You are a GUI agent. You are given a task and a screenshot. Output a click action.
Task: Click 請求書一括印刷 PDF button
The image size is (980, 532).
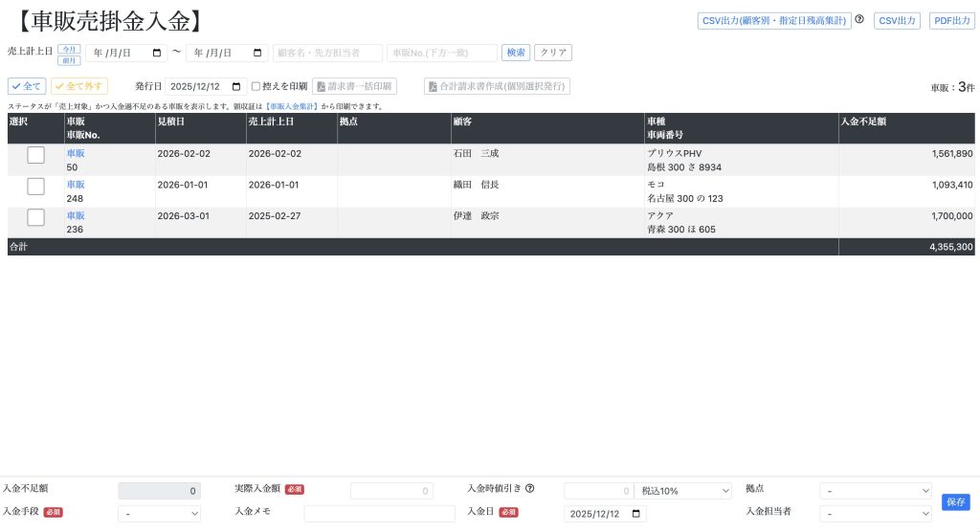tap(354, 86)
